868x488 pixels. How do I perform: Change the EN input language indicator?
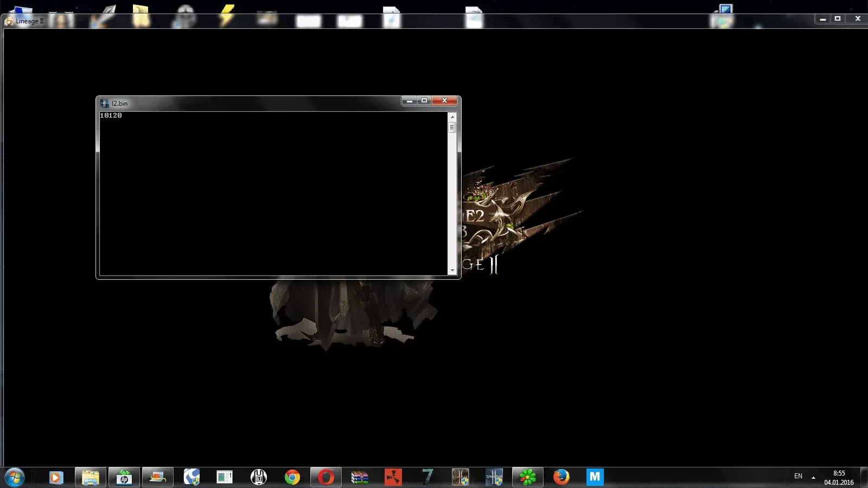pos(798,476)
